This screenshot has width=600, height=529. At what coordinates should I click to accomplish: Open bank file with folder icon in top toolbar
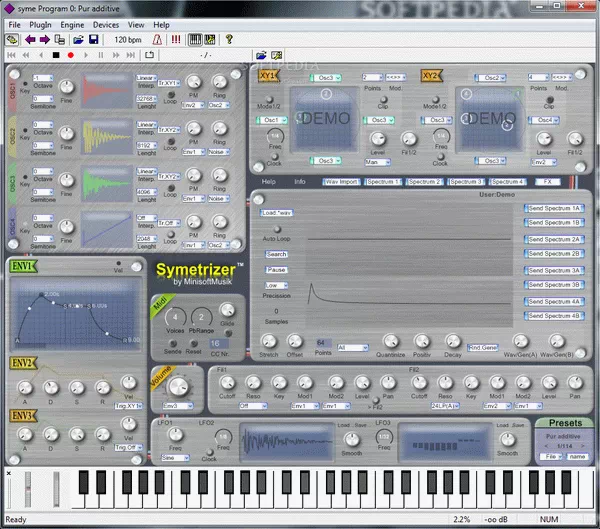(78, 39)
